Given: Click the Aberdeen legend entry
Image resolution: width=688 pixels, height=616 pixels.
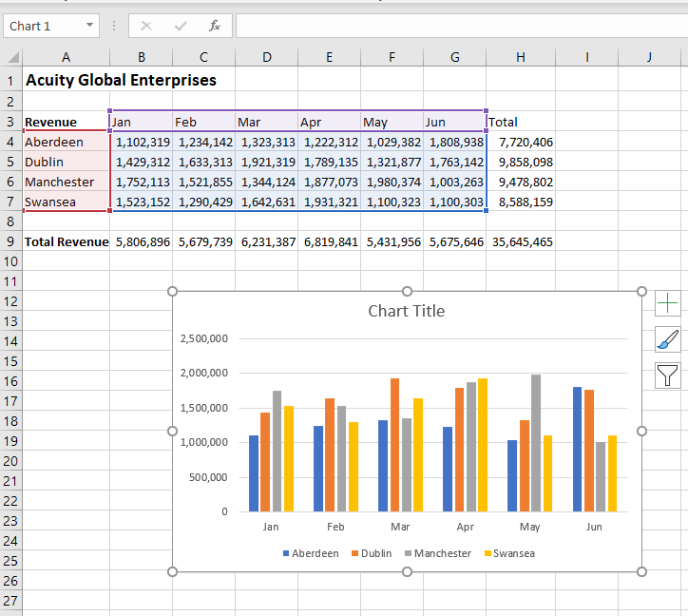Looking at the screenshot, I should (x=311, y=553).
